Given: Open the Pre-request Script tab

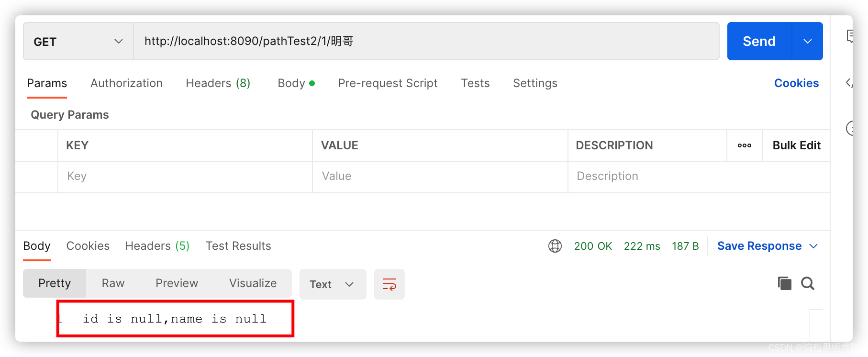Looking at the screenshot, I should [388, 83].
